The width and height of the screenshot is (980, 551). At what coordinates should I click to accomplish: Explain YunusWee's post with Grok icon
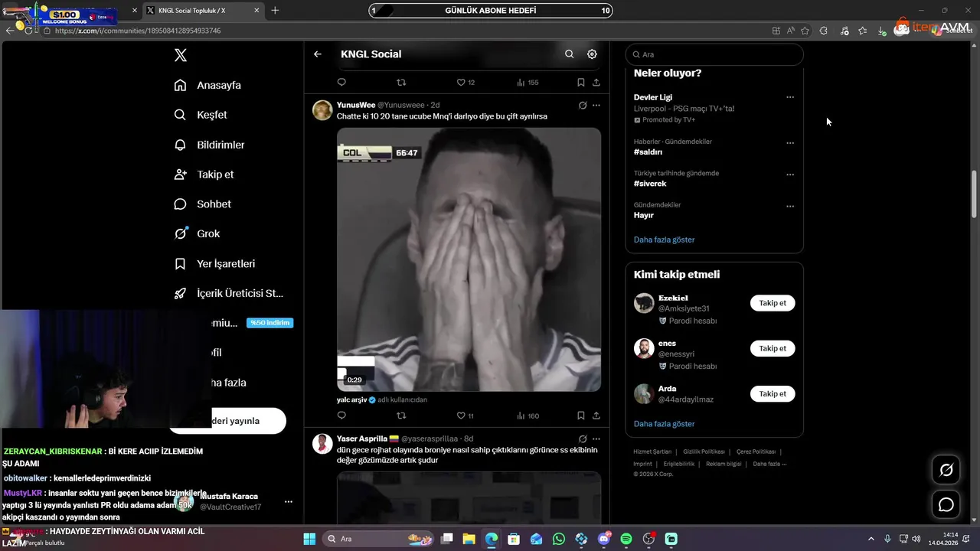583,105
